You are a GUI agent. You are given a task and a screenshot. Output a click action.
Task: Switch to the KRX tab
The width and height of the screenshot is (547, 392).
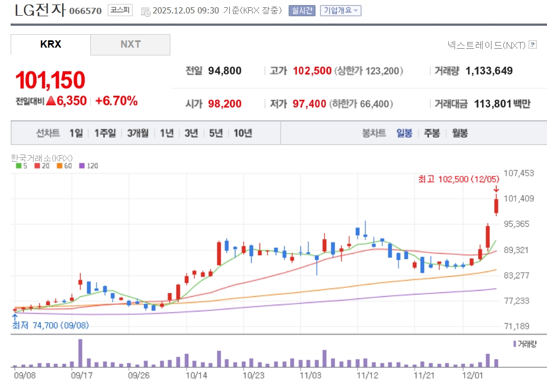(x=50, y=44)
